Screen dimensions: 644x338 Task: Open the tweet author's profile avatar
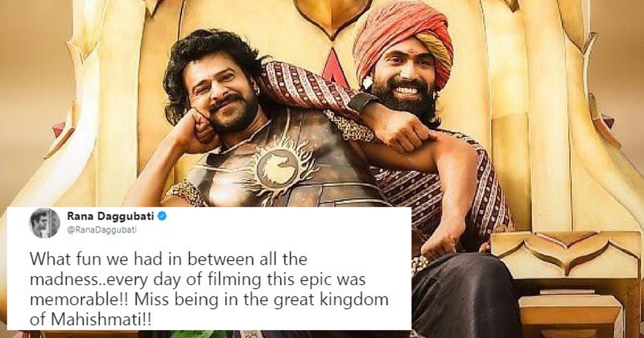coord(45,223)
